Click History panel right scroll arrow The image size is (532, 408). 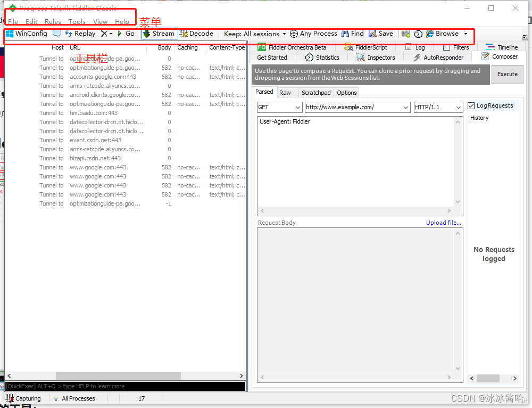pyautogui.click(x=514, y=378)
